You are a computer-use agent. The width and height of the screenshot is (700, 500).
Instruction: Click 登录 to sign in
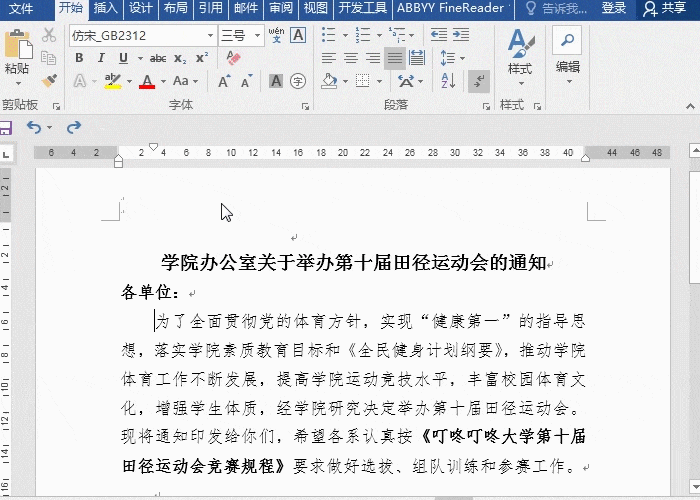click(613, 8)
